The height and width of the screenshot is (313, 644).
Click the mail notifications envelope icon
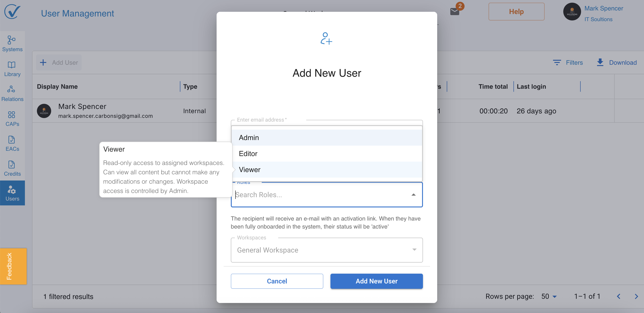(455, 12)
